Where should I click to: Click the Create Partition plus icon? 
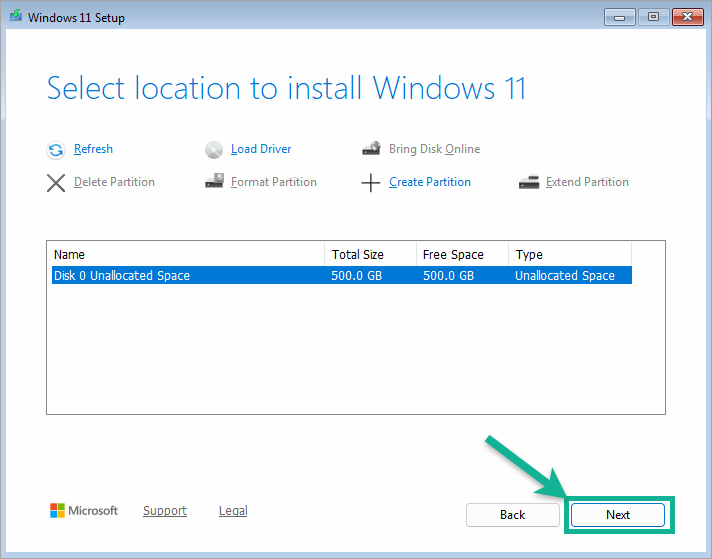tap(371, 183)
